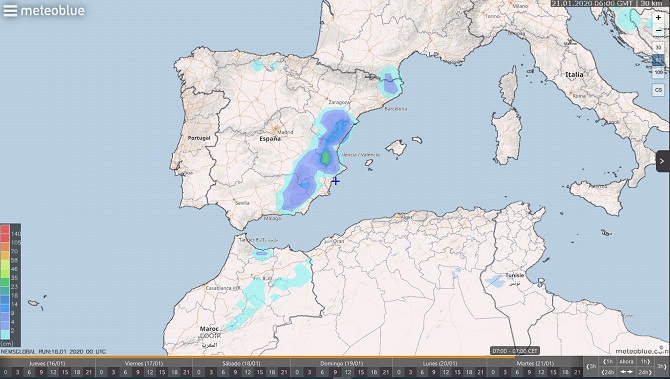
Task: Jump back 24h in the timeline
Action: [x=608, y=372]
